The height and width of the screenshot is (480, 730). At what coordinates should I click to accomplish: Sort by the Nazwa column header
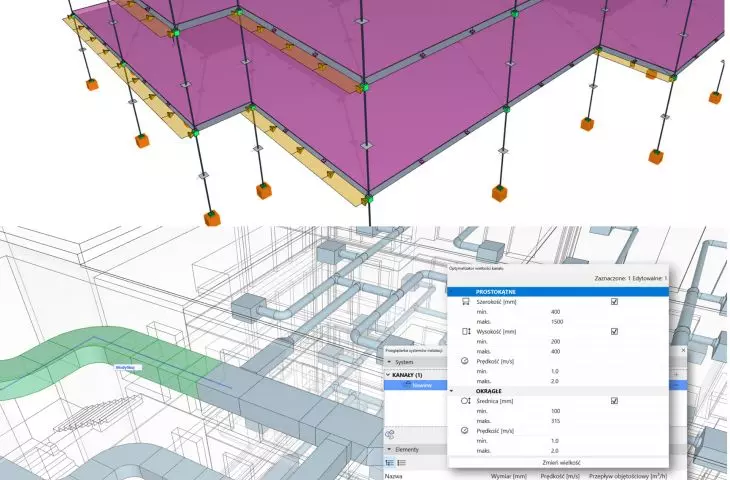coord(393,476)
